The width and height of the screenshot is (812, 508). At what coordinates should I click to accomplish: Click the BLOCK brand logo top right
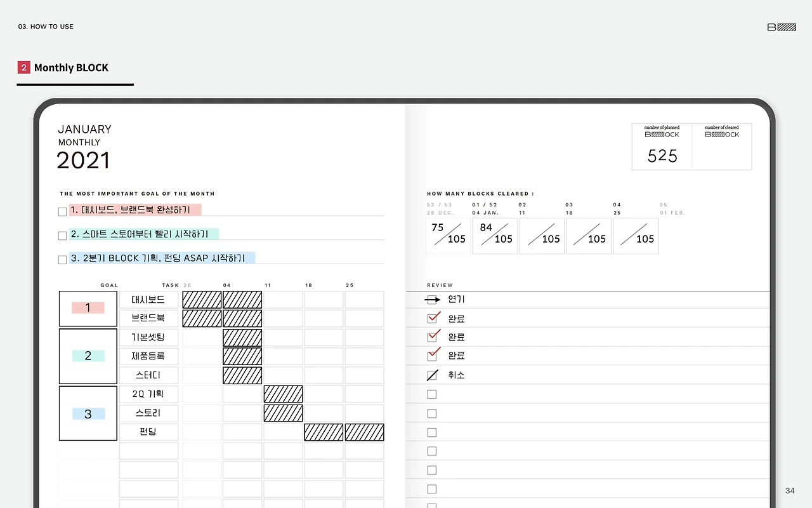(782, 27)
